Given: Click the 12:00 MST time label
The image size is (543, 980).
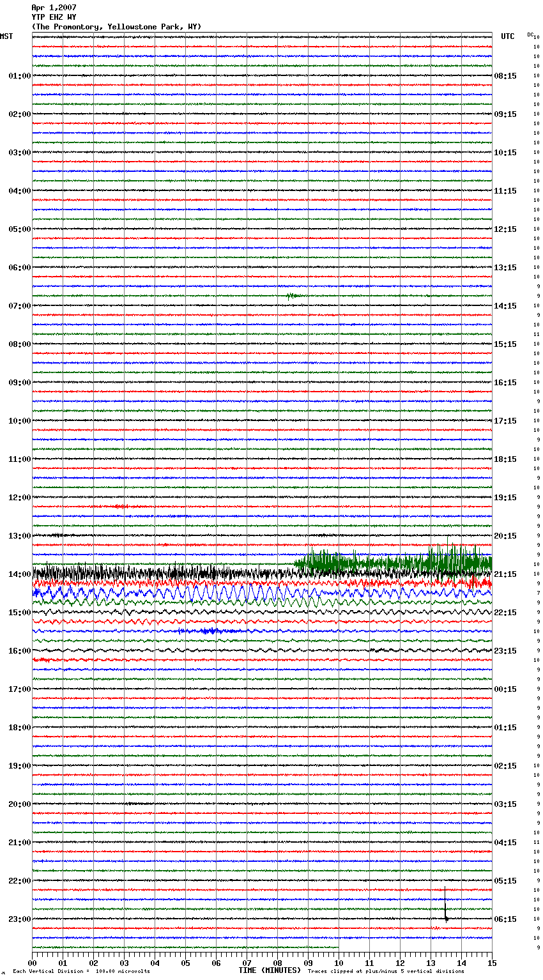Looking at the screenshot, I should click(x=20, y=498).
